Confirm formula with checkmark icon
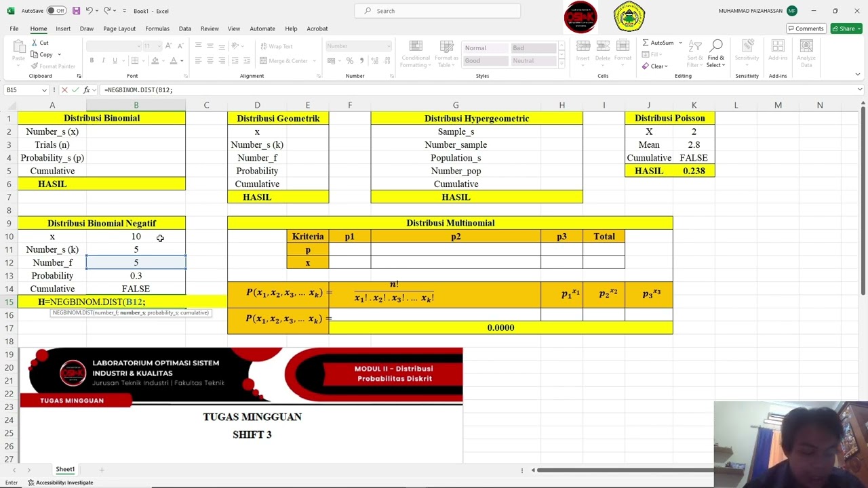The height and width of the screenshot is (488, 868). tap(76, 89)
